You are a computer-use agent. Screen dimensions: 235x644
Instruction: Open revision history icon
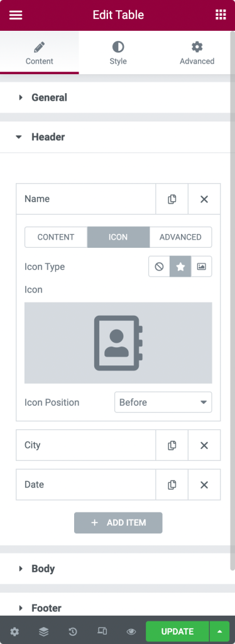[73, 631]
